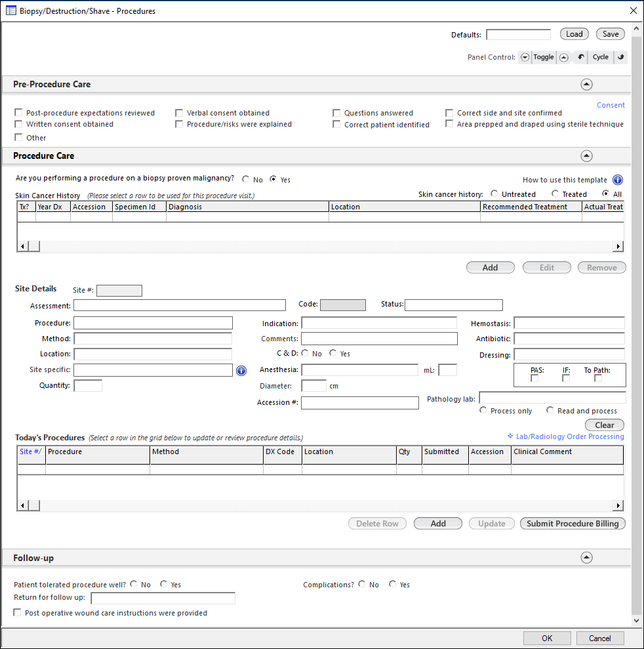Click the window icon in the title bar
The image size is (644, 649).
point(10,10)
